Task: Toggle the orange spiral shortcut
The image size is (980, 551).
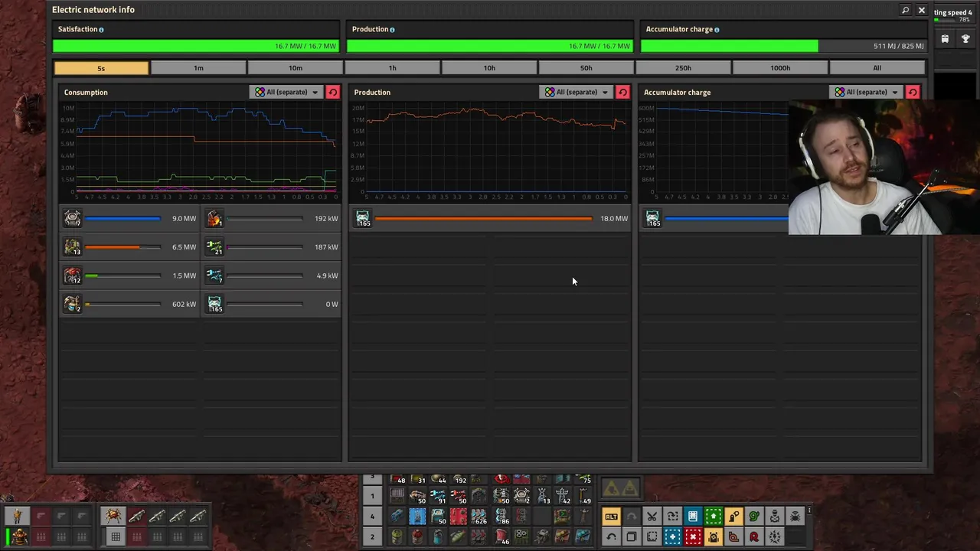Action: (x=733, y=536)
